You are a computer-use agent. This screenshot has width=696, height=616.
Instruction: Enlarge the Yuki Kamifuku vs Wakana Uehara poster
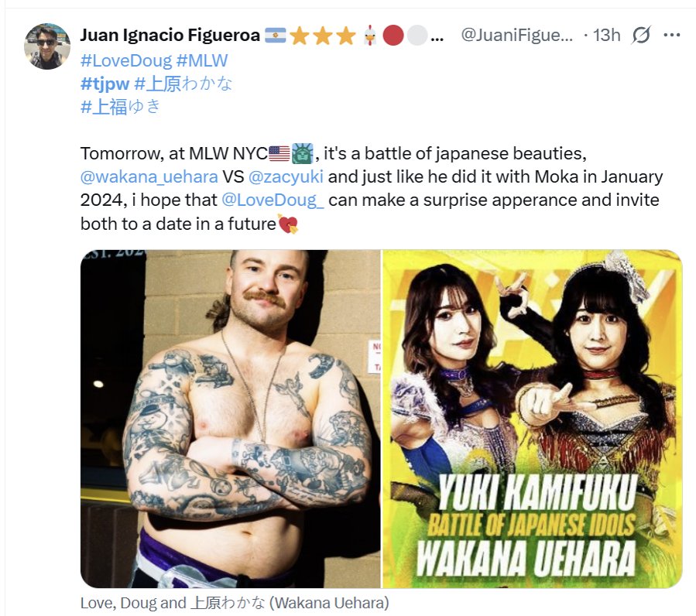click(532, 419)
